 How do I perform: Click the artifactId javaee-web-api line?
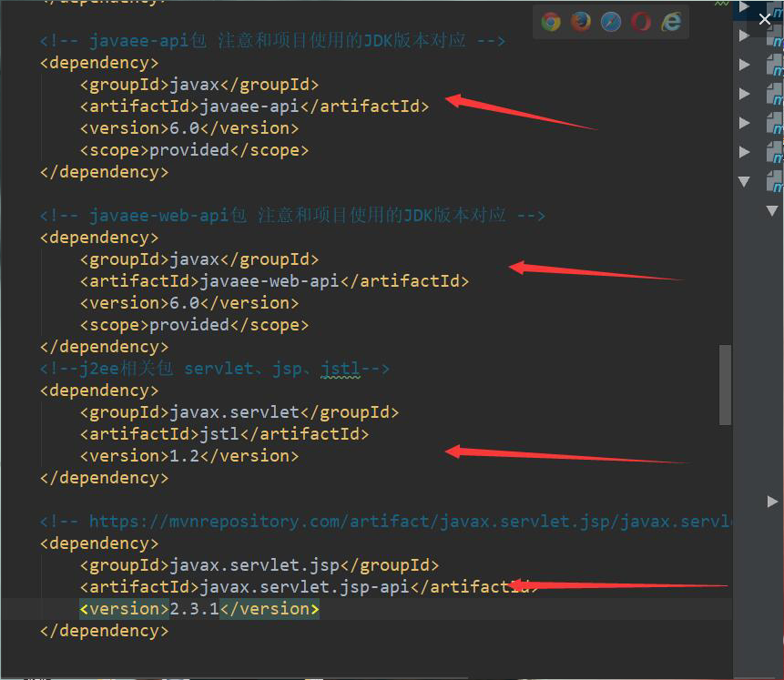click(x=274, y=281)
